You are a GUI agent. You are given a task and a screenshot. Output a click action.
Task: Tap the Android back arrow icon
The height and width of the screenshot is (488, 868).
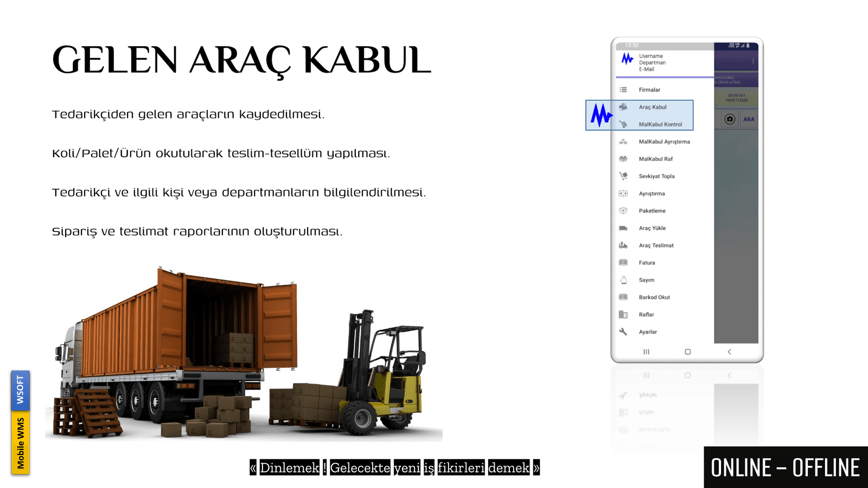[729, 352]
